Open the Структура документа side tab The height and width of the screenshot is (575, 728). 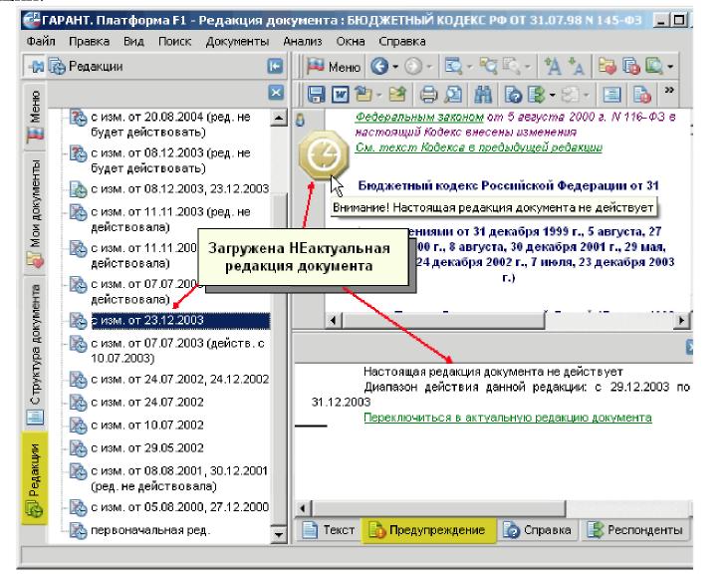point(35,353)
